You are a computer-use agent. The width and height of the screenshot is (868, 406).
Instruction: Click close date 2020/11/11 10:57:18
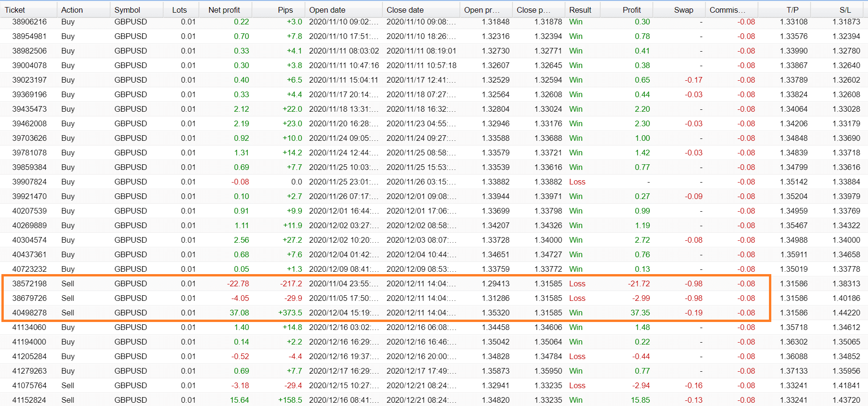(x=421, y=65)
